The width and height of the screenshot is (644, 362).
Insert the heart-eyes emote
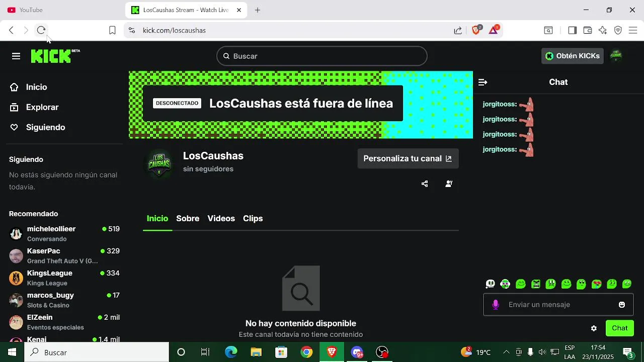tap(597, 284)
